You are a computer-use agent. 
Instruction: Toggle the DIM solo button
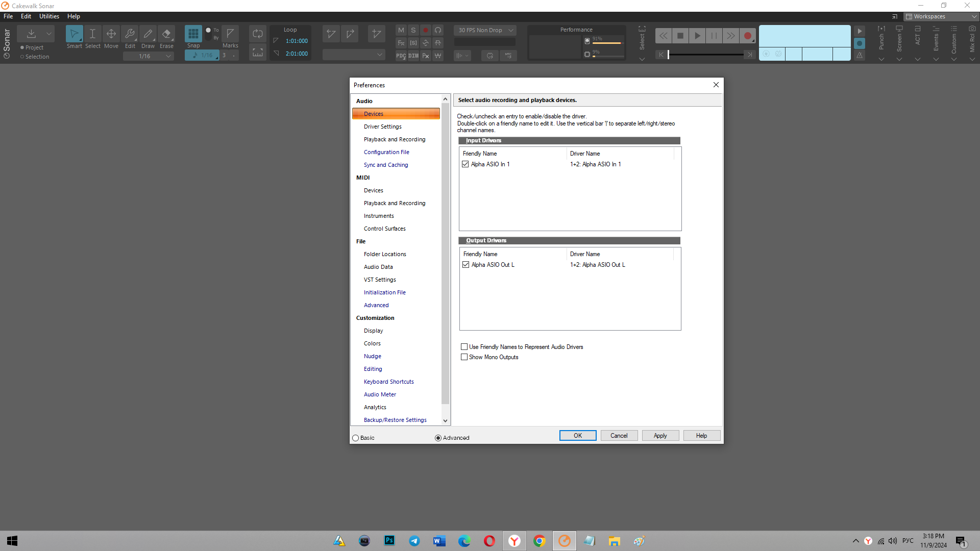tap(413, 56)
